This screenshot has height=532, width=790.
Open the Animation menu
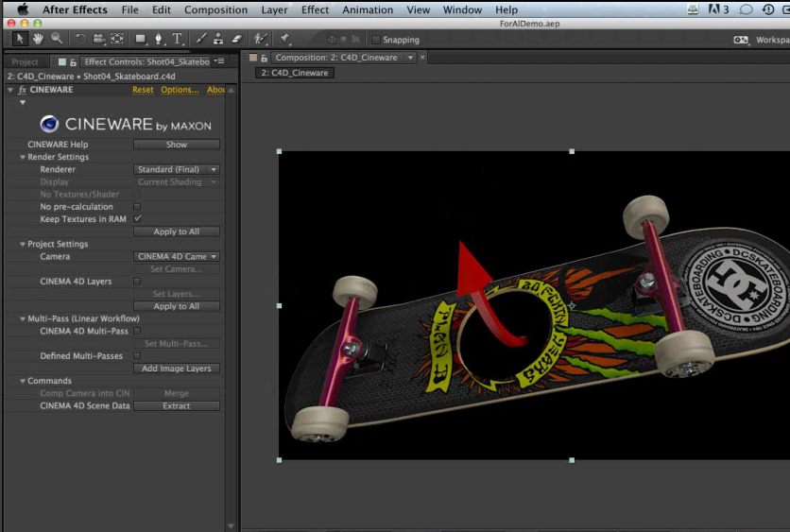coord(368,9)
